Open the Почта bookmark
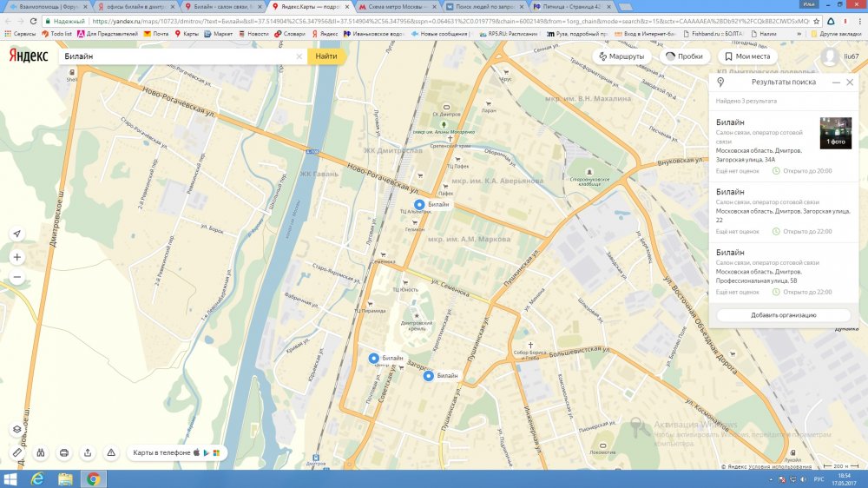 point(156,33)
